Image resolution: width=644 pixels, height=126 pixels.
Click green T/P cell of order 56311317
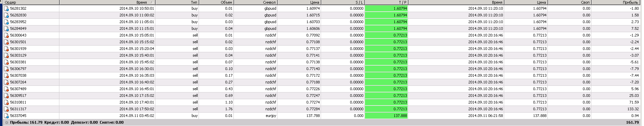pos(386,109)
